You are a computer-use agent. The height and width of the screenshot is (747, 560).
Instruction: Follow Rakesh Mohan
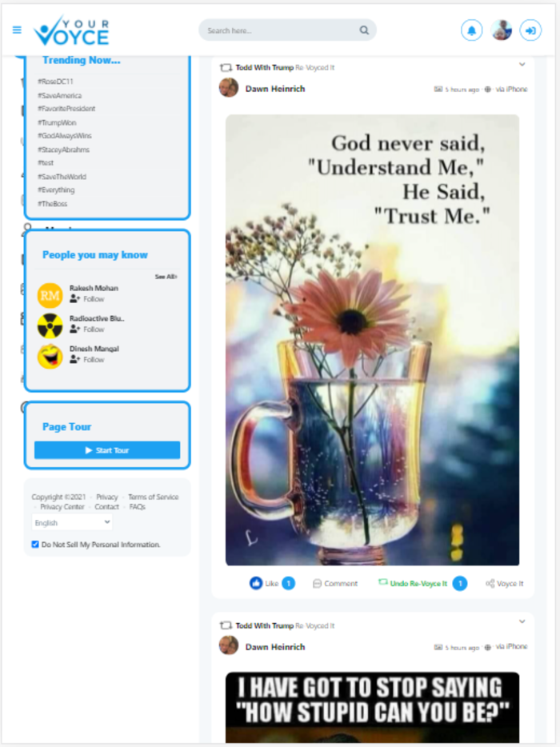point(86,299)
